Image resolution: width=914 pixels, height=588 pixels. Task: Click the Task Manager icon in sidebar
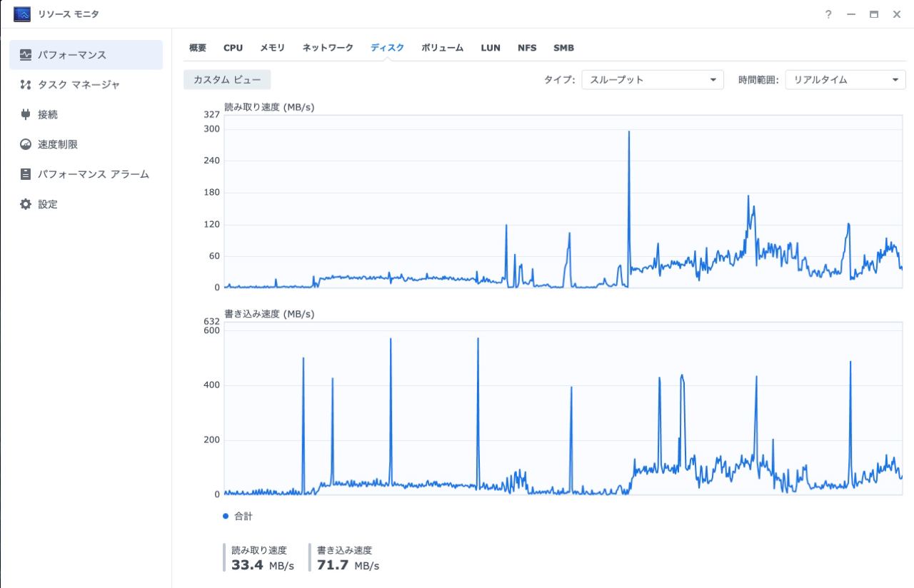pos(26,85)
